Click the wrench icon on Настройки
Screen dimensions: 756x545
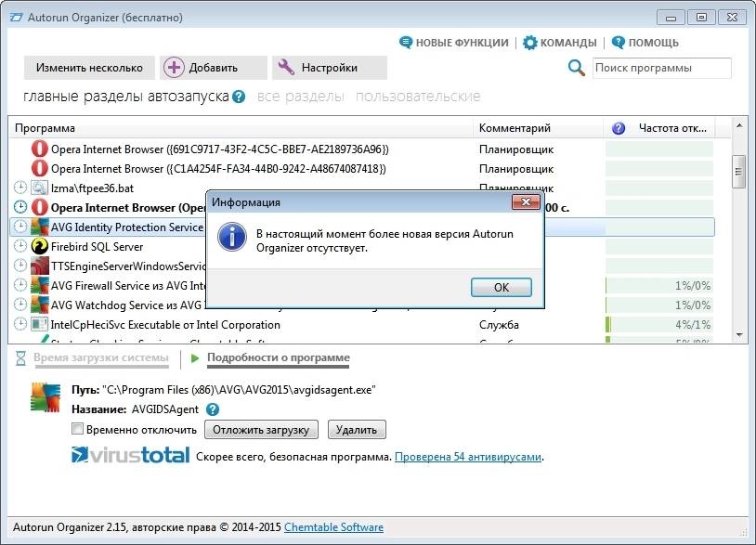286,68
